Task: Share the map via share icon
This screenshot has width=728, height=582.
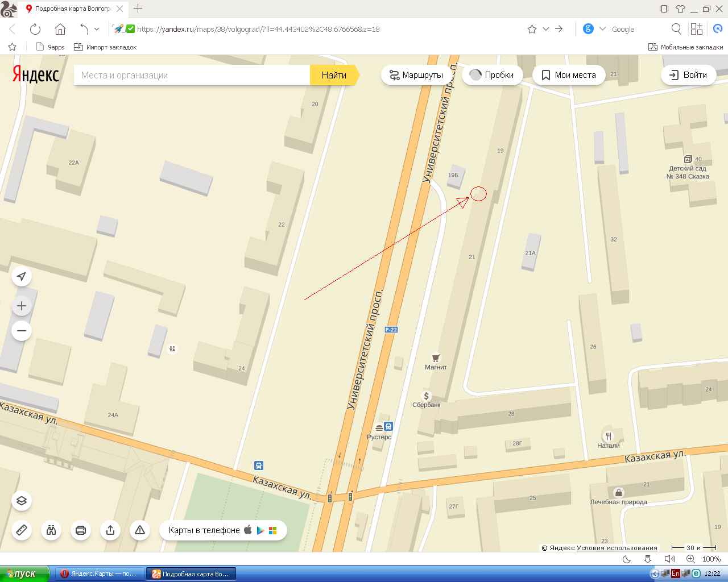Action: click(x=110, y=530)
